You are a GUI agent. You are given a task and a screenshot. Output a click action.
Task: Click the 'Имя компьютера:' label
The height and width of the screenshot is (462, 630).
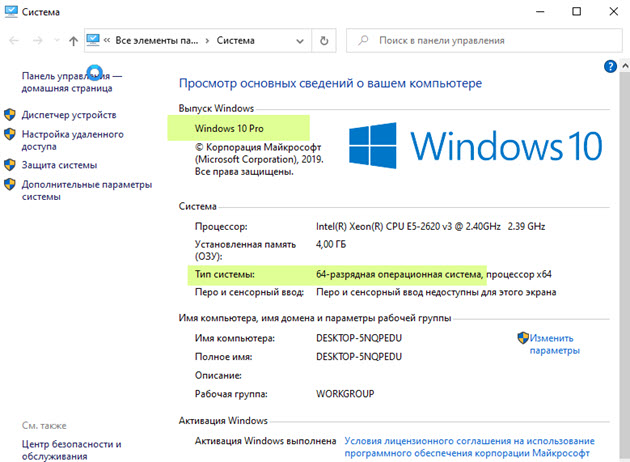pos(235,338)
